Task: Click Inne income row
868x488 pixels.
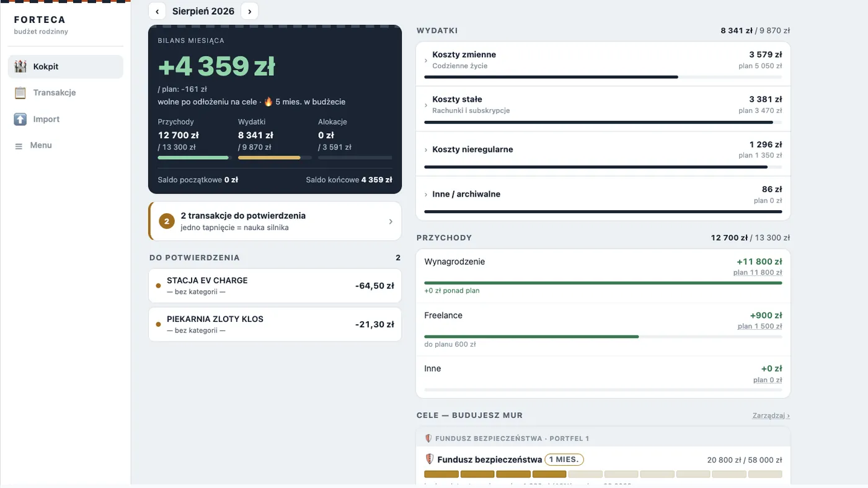Action: pyautogui.click(x=603, y=377)
